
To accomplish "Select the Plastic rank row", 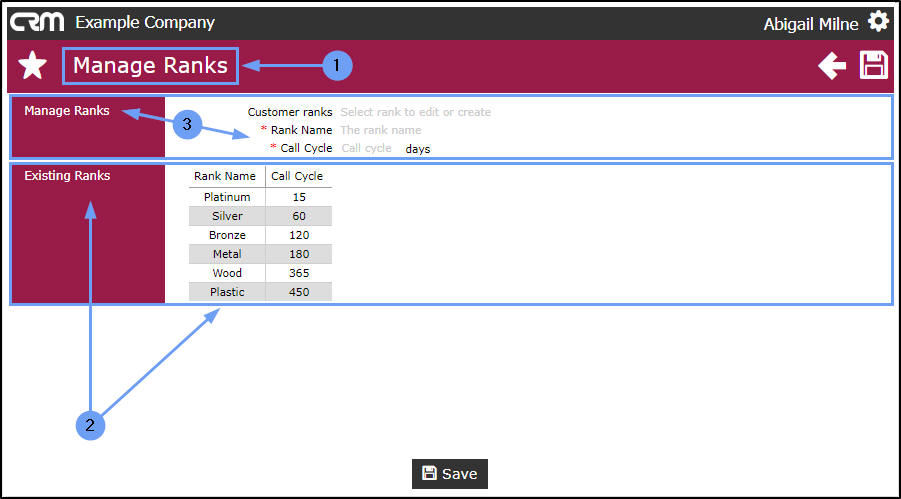I will click(x=260, y=292).
